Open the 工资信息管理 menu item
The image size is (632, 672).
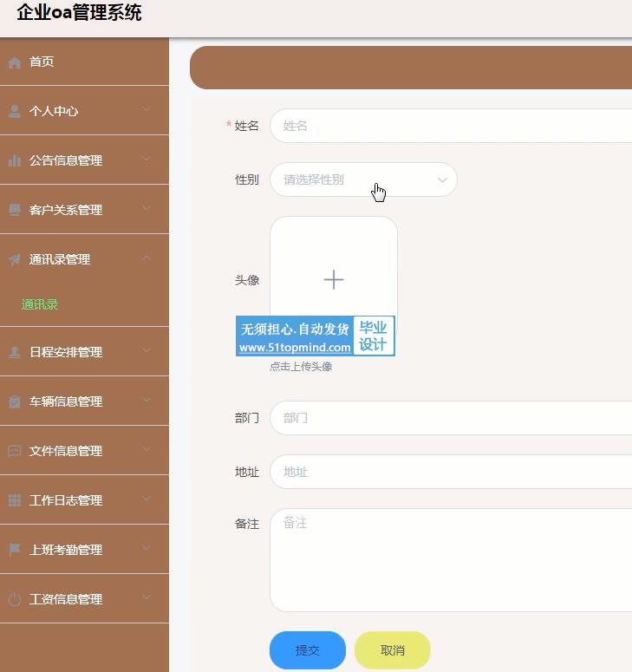[84, 598]
